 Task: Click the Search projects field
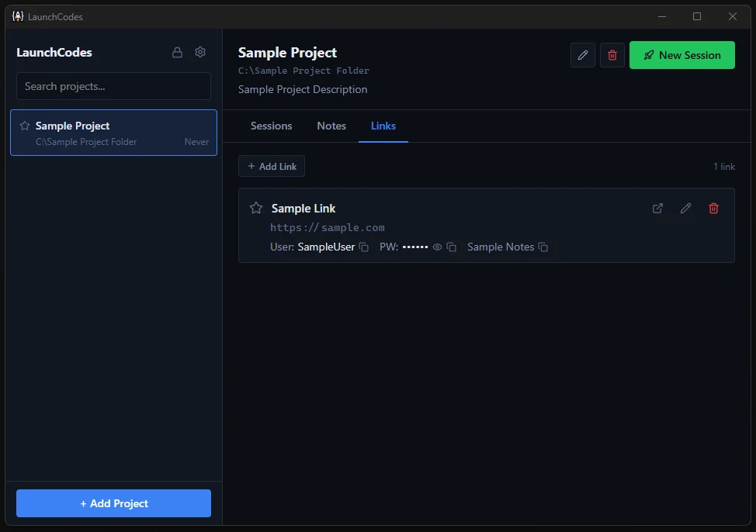[113, 86]
